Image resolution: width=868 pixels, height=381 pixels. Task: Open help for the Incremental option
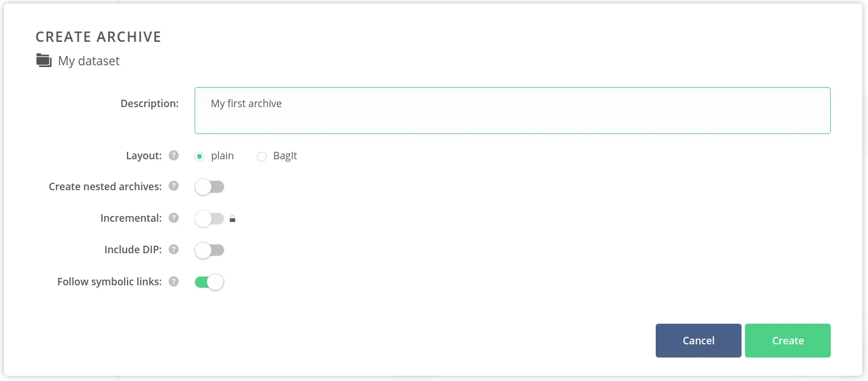coord(173,218)
